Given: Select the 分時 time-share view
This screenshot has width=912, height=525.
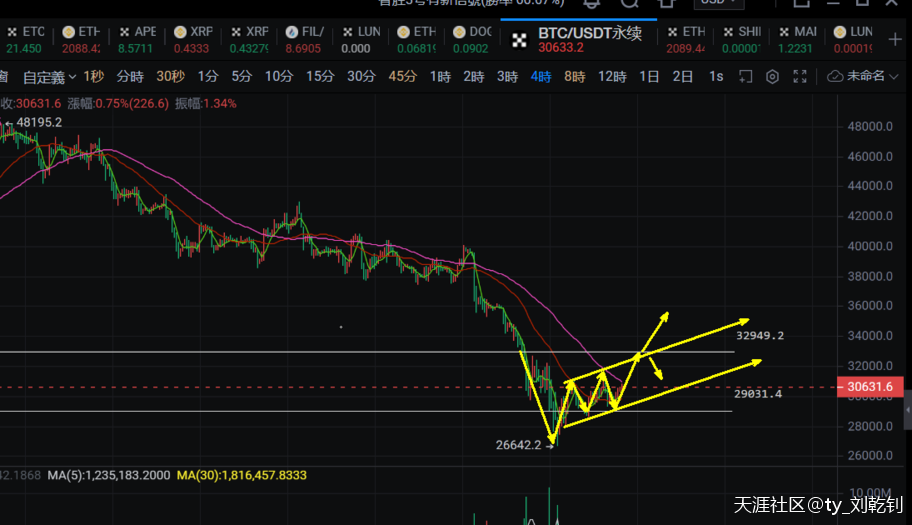Looking at the screenshot, I should pyautogui.click(x=130, y=76).
